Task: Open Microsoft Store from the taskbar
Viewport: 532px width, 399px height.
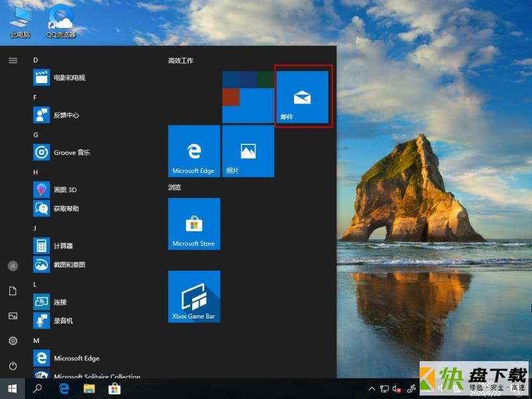Action: point(114,388)
